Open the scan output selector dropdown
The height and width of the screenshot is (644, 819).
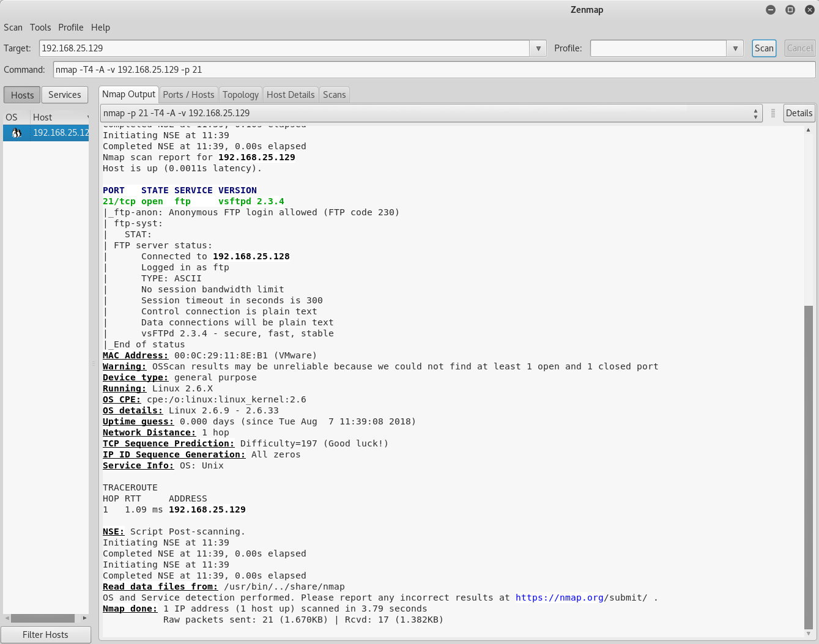click(431, 113)
